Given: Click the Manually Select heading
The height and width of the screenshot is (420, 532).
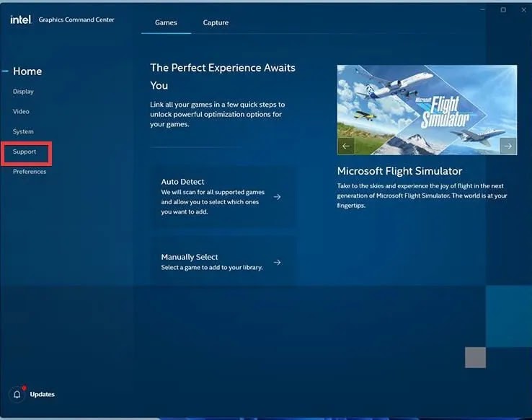Looking at the screenshot, I should click(190, 257).
